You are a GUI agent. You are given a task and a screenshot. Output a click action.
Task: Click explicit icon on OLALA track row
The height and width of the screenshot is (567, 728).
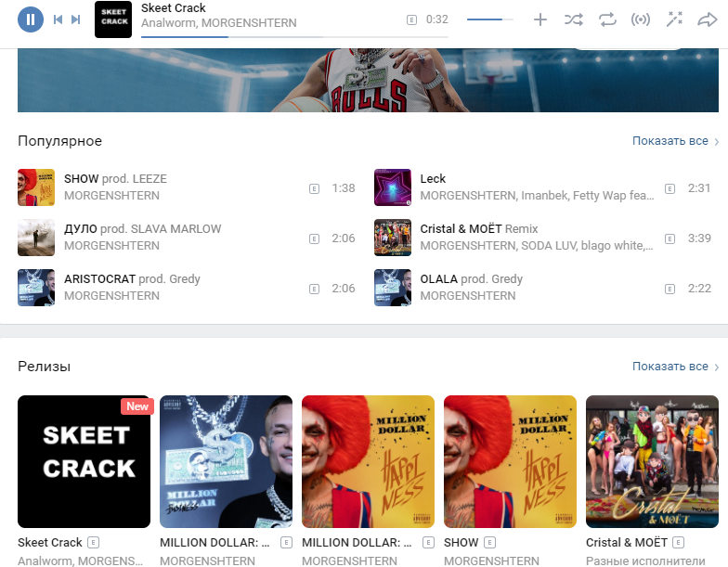[x=670, y=289]
